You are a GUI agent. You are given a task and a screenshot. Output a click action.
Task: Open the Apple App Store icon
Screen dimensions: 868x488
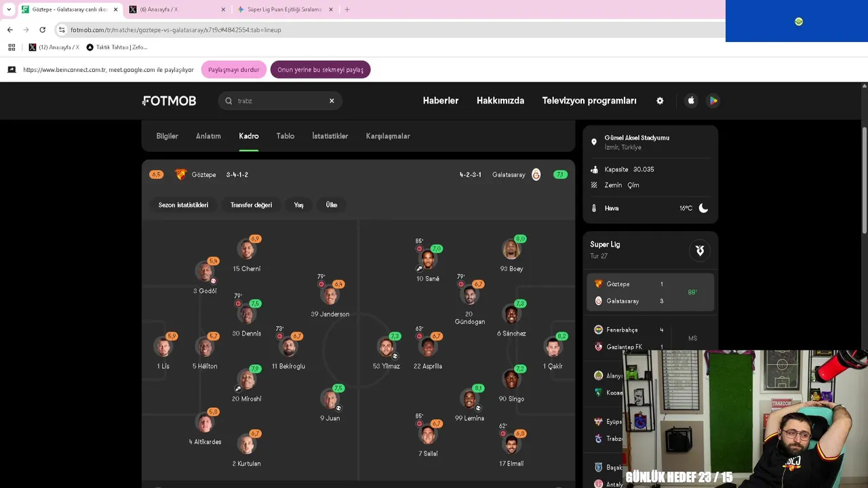click(691, 100)
